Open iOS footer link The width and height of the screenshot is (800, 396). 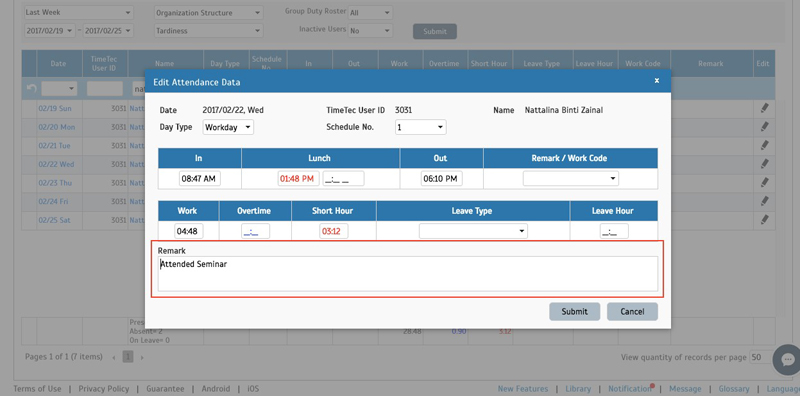click(x=253, y=389)
